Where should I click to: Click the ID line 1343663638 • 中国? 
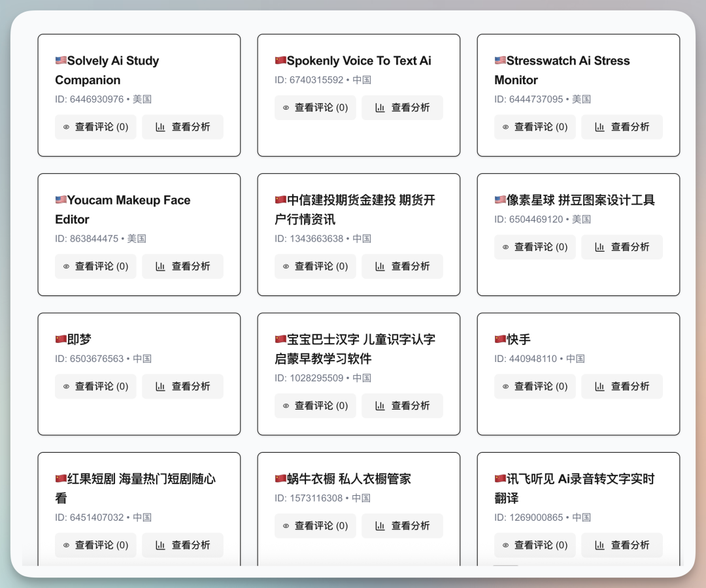tap(323, 238)
